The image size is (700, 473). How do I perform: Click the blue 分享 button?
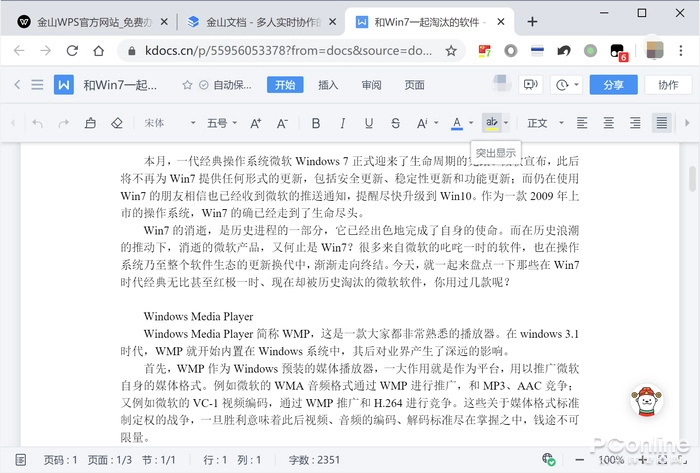pos(613,85)
